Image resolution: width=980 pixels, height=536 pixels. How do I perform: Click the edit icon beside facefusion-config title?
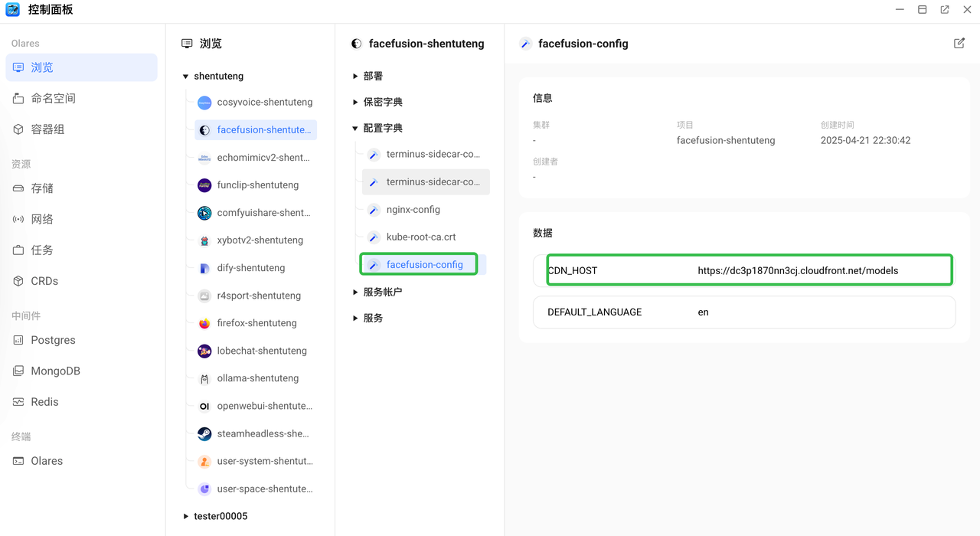959,44
